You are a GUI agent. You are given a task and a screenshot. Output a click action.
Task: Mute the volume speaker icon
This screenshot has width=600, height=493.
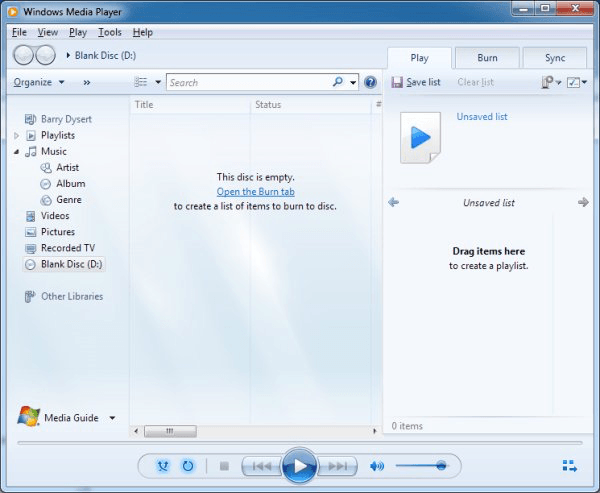pyautogui.click(x=377, y=466)
